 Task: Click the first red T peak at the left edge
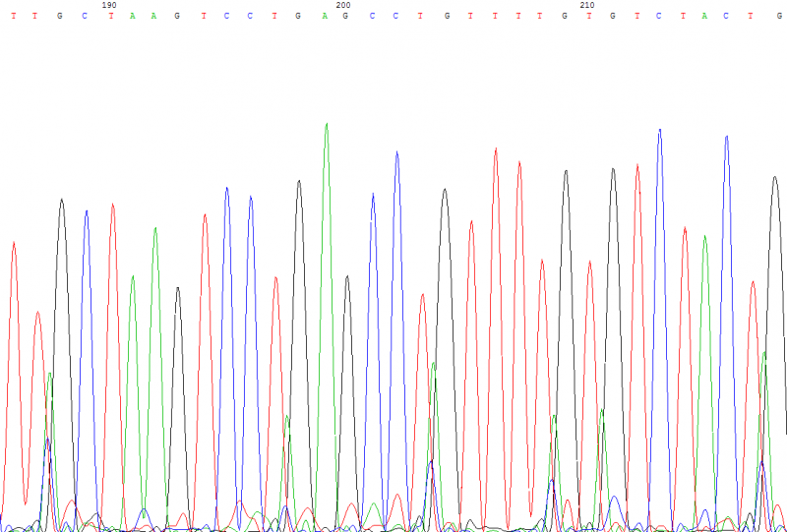(x=14, y=244)
